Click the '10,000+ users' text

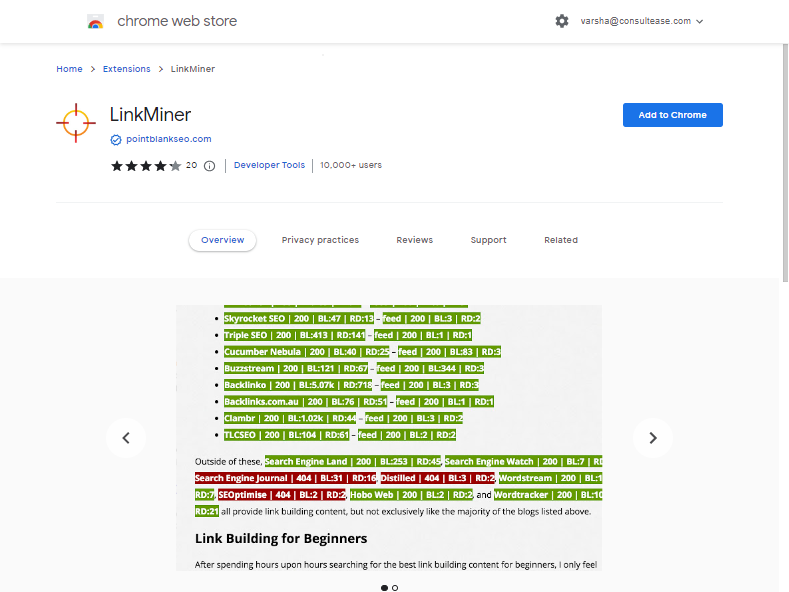tap(351, 165)
